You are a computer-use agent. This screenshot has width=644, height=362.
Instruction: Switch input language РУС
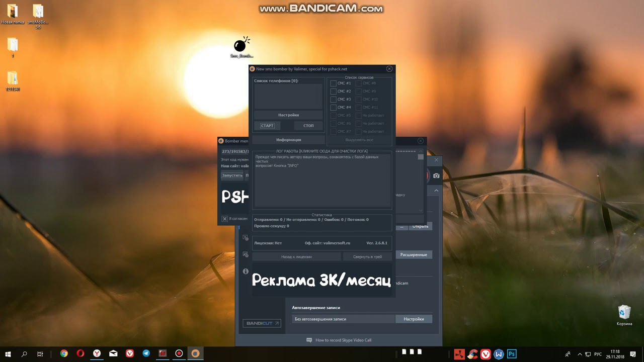click(598, 354)
